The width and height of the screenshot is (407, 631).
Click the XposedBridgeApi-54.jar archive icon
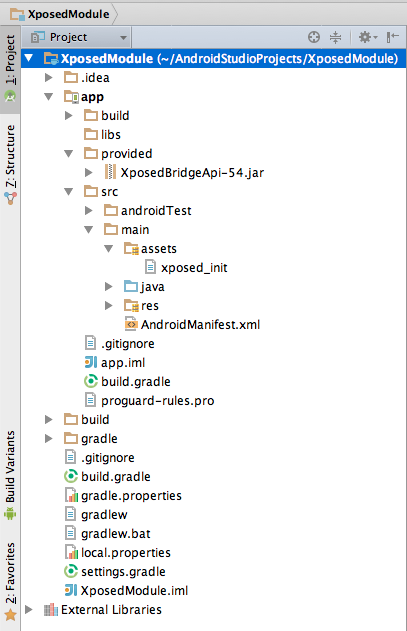[x=110, y=172]
